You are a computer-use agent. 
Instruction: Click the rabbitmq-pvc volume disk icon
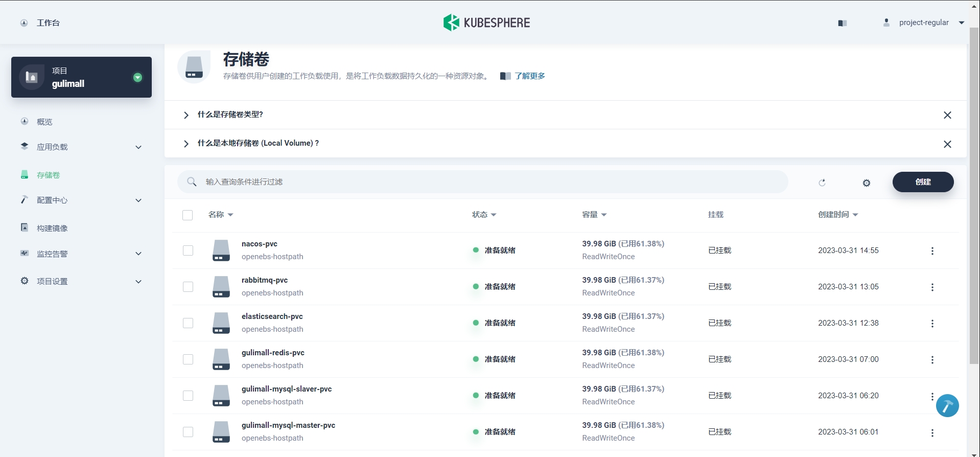coord(221,287)
